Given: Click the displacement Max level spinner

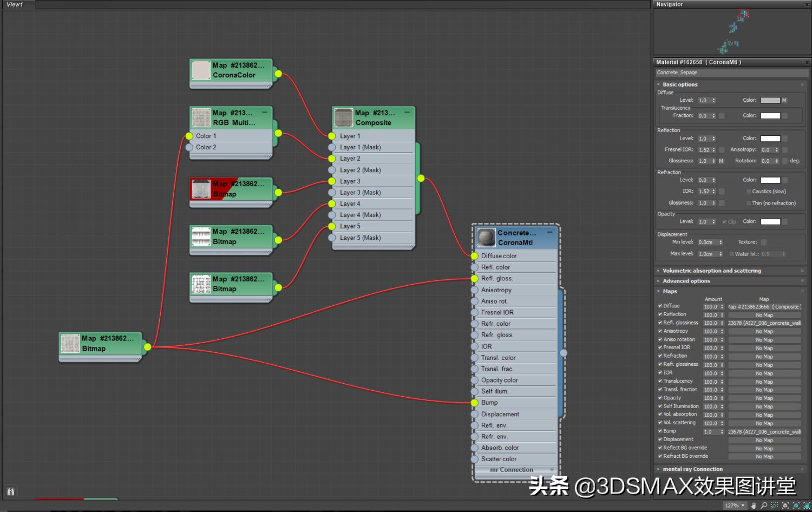Looking at the screenshot, I should [721, 254].
